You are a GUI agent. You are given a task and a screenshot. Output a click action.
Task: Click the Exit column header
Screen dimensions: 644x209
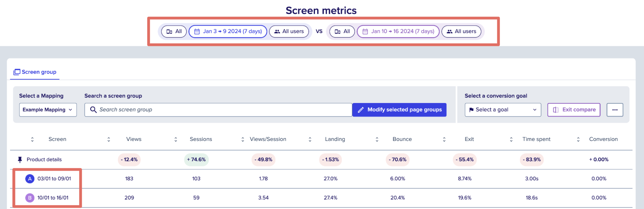469,139
